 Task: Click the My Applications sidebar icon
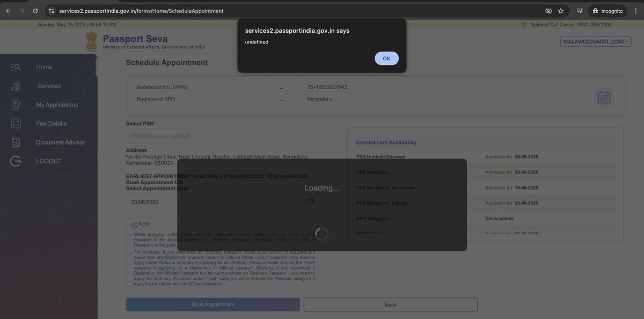16,105
